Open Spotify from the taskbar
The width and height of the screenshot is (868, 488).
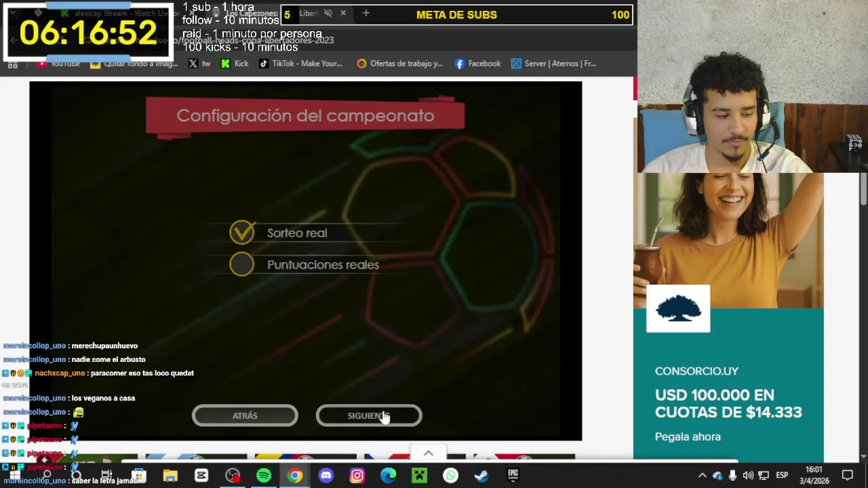tap(264, 476)
